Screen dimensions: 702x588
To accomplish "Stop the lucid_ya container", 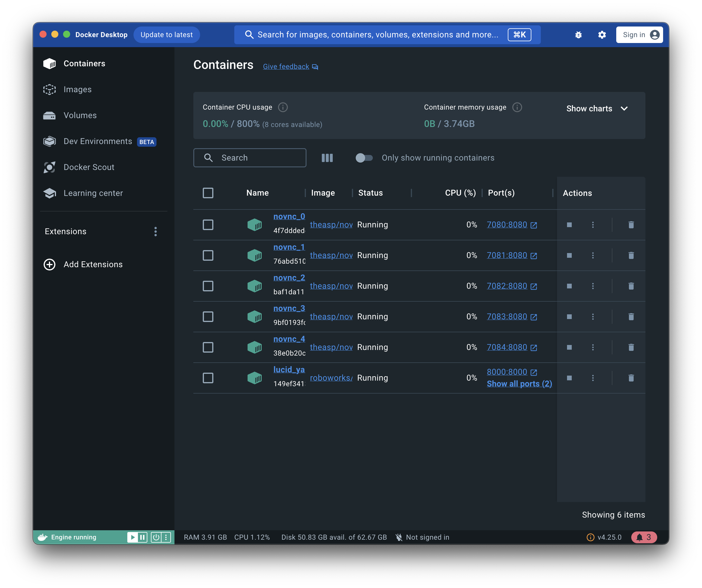I will tap(569, 378).
